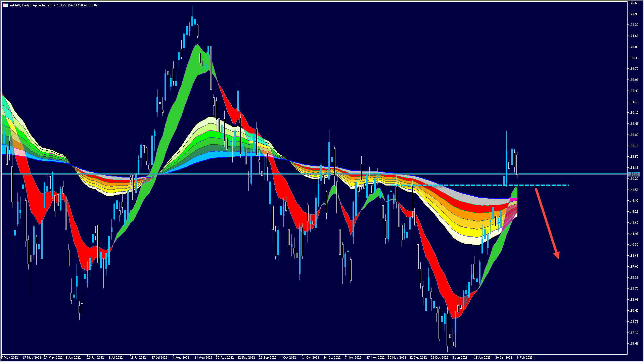
Task: Click the 17 May 2022 date label
Action: (x=32, y=358)
